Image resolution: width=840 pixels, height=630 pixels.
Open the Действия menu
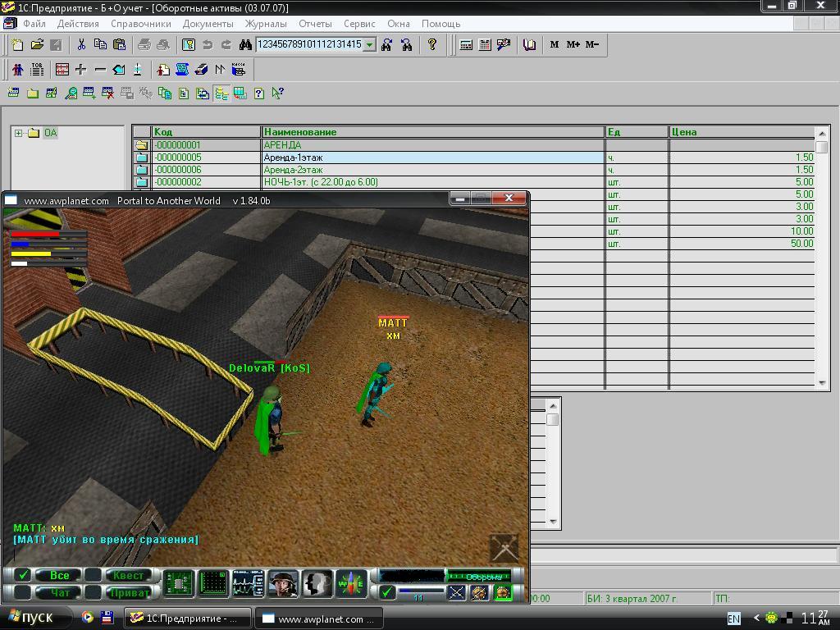(78, 24)
